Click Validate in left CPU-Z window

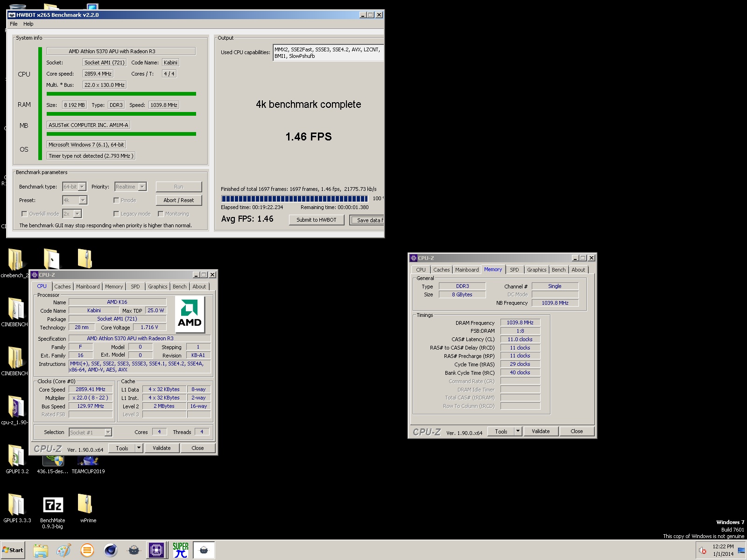(x=162, y=448)
